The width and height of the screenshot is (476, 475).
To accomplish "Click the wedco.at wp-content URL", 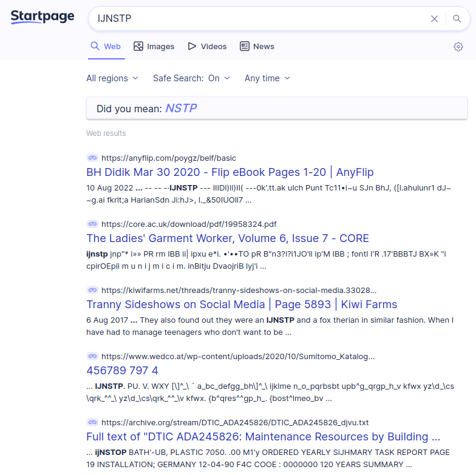I will [x=238, y=357].
